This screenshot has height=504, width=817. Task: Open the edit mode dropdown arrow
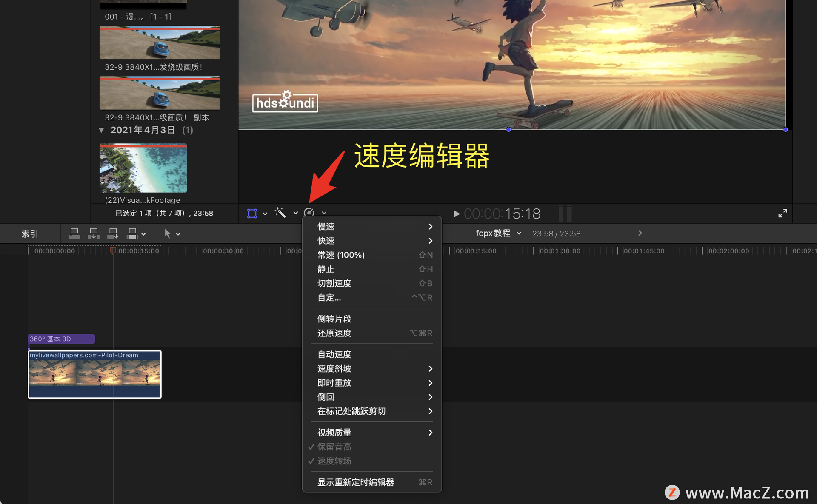143,234
